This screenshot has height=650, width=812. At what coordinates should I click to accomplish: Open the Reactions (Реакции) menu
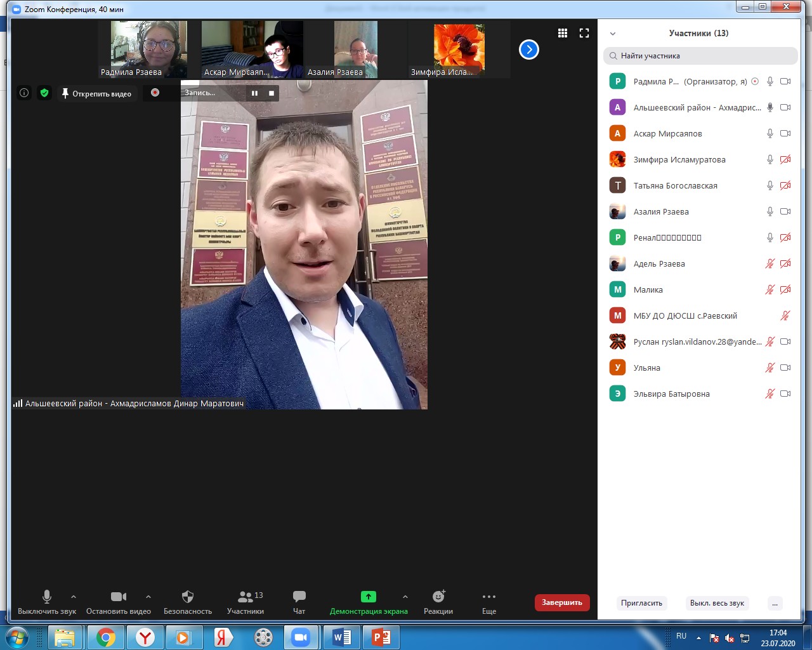click(x=438, y=602)
